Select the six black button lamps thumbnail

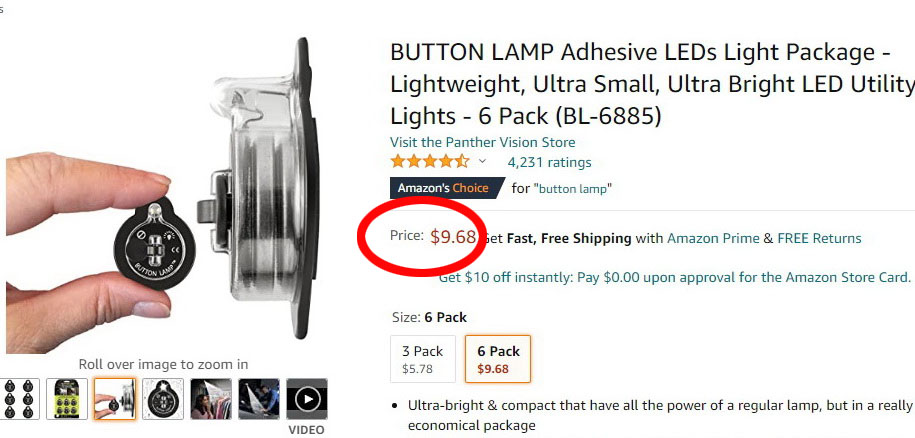(20, 399)
